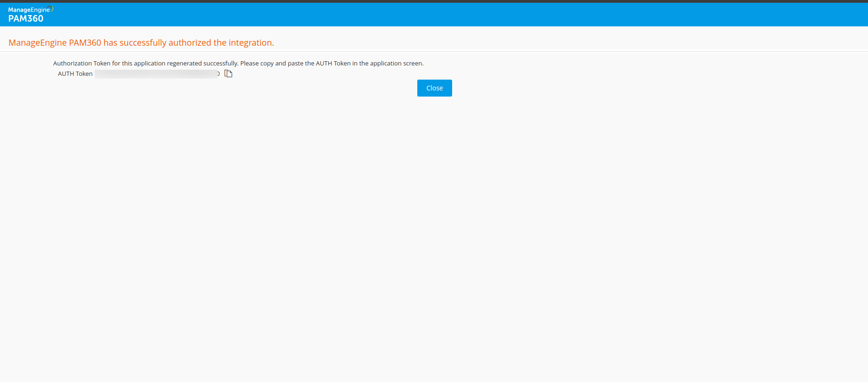Viewport: 868px width, 382px height.
Task: Click the 'Authorization Token for this application' message
Action: point(238,63)
